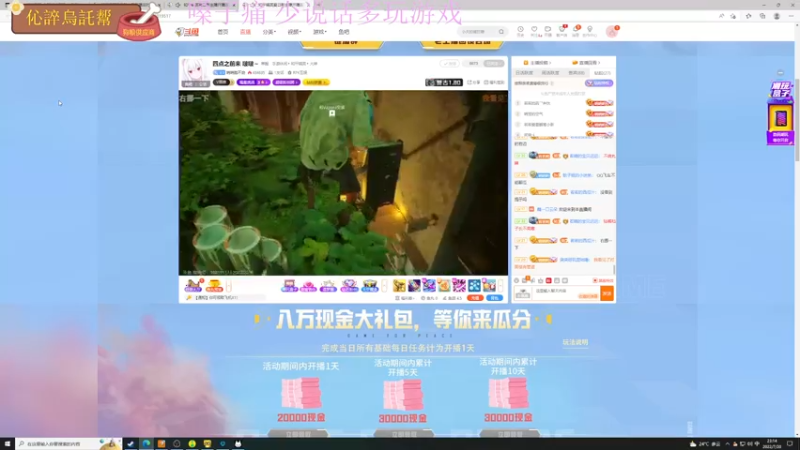Expand the 分类 dropdown in the nav bar
This screenshot has width=800, height=450.
269,32
